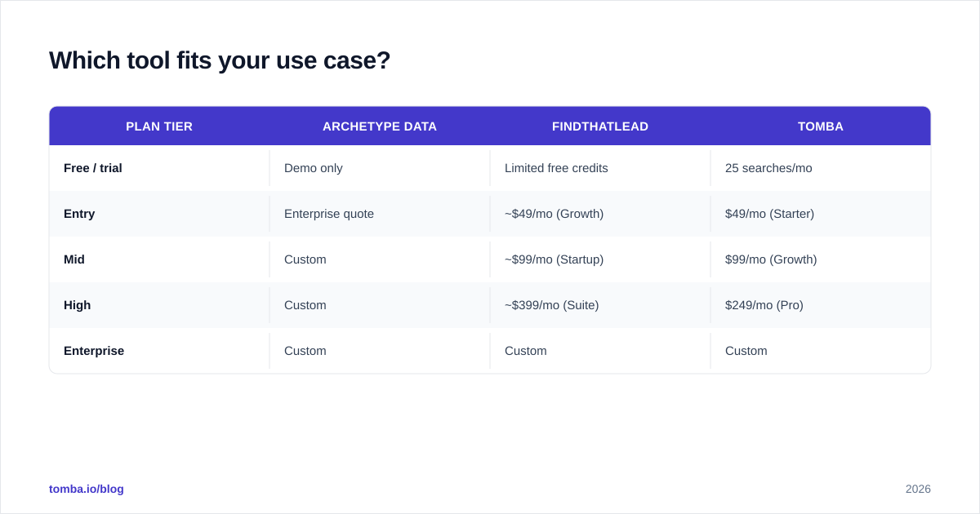The height and width of the screenshot is (514, 980).
Task: Select the TOMBA column header
Action: tap(821, 126)
